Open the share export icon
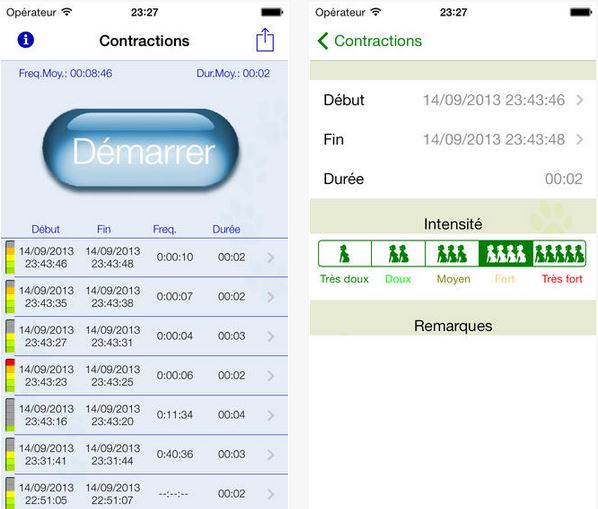The height and width of the screenshot is (509, 598). 265,40
